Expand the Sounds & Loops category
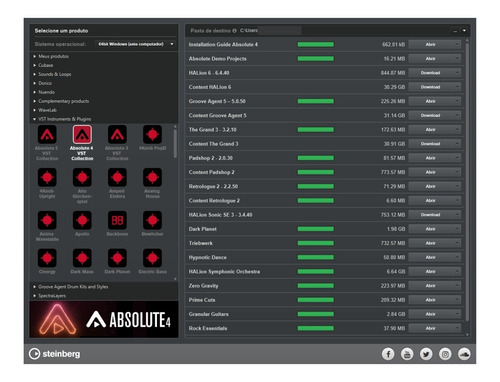This screenshot has height=382, width=500. [x=35, y=74]
